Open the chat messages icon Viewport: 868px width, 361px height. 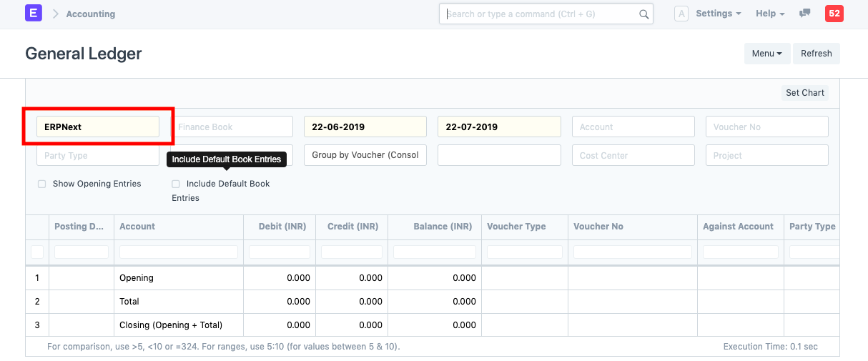click(804, 14)
